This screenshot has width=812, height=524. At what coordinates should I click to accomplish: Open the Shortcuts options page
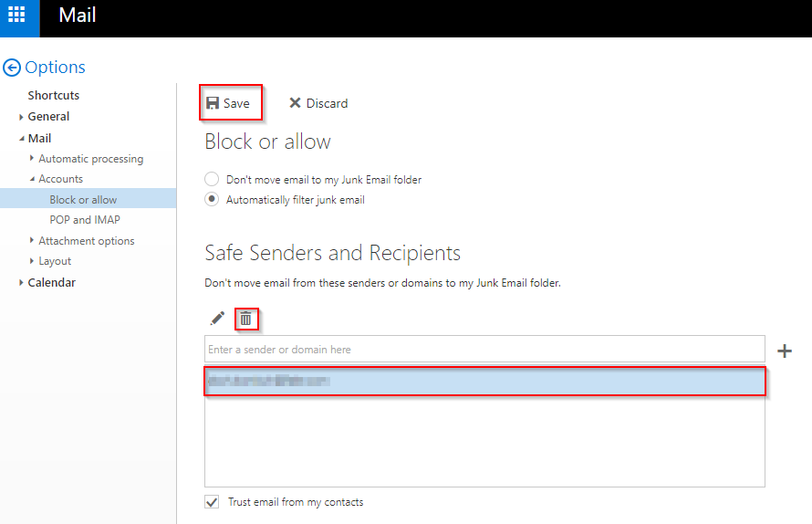(53, 96)
